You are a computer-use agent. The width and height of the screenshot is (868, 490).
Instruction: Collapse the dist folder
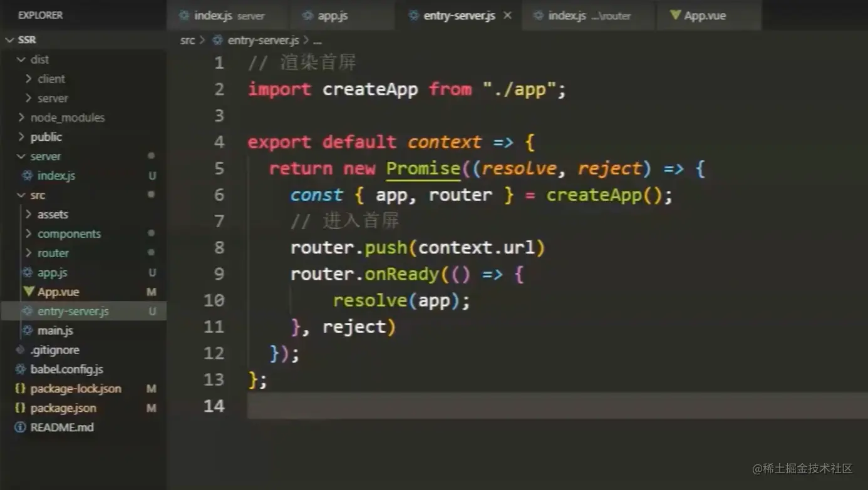coord(21,59)
